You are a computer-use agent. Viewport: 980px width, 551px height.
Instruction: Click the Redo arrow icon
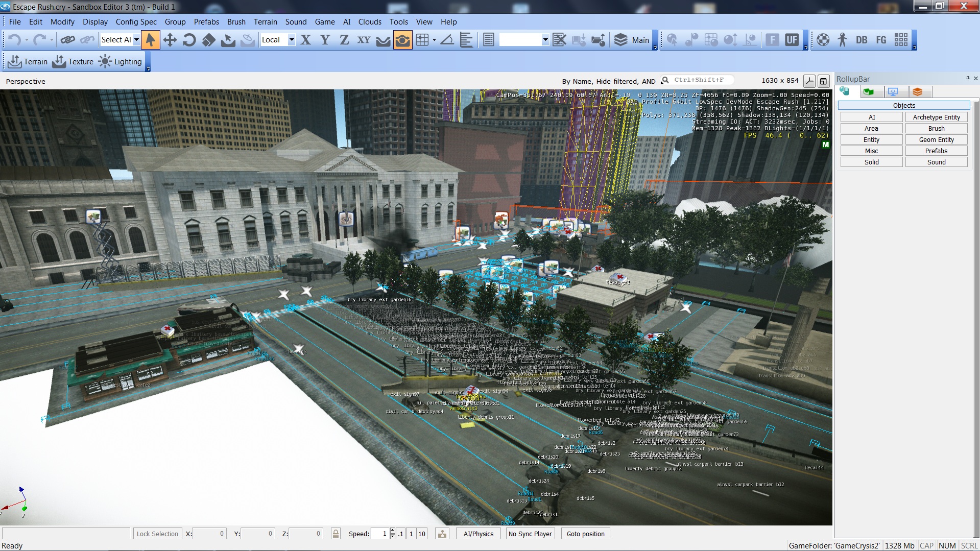point(39,40)
